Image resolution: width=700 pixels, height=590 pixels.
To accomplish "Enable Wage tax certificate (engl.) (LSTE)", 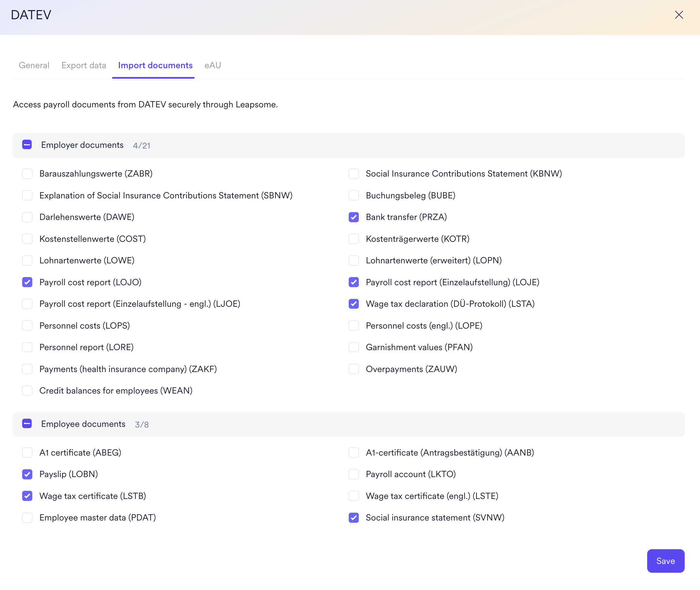I will 354,496.
